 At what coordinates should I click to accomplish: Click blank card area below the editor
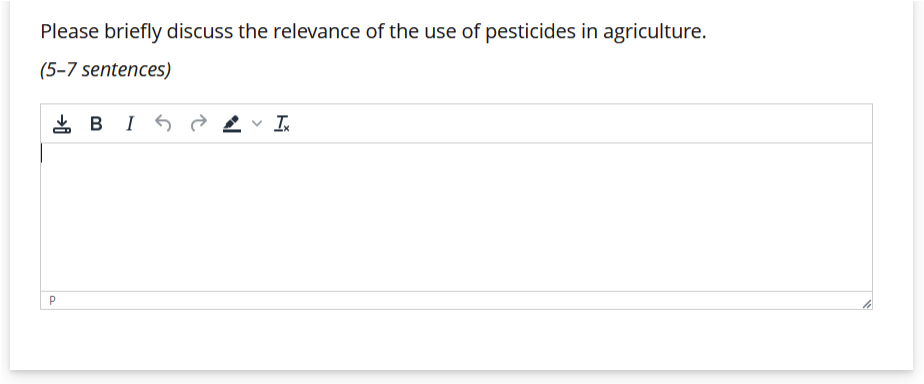[461, 339]
